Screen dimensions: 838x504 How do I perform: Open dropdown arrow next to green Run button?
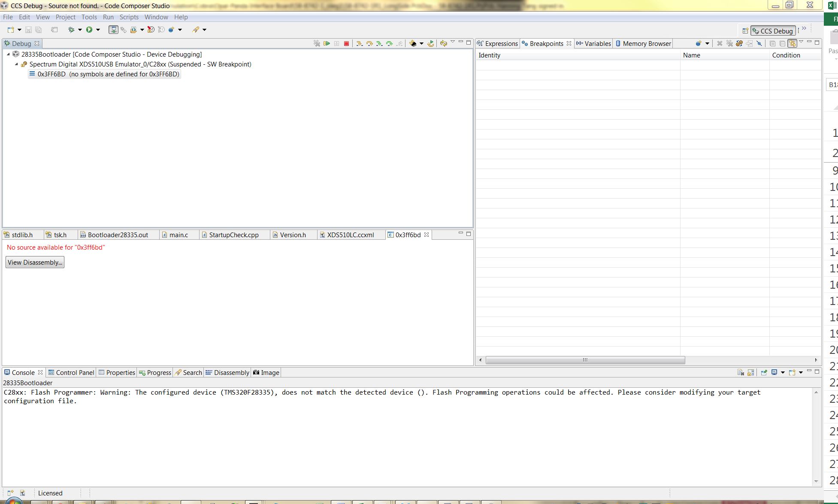tap(98, 30)
